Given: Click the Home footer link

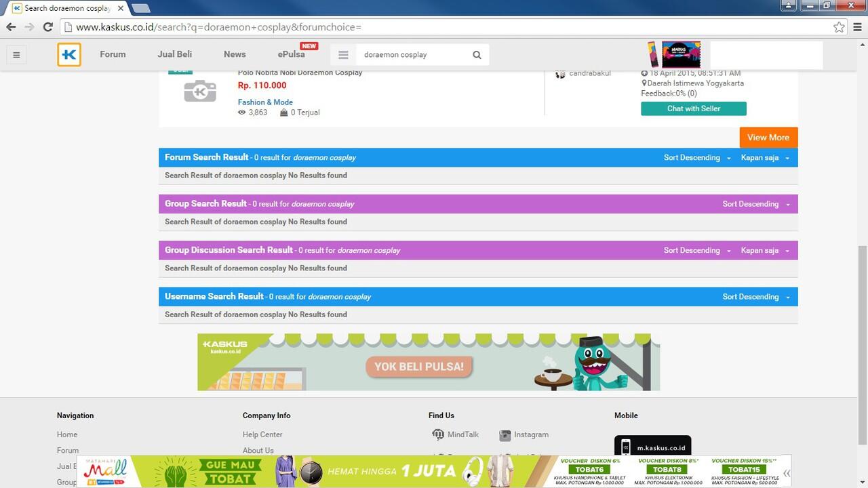Looking at the screenshot, I should [x=67, y=434].
